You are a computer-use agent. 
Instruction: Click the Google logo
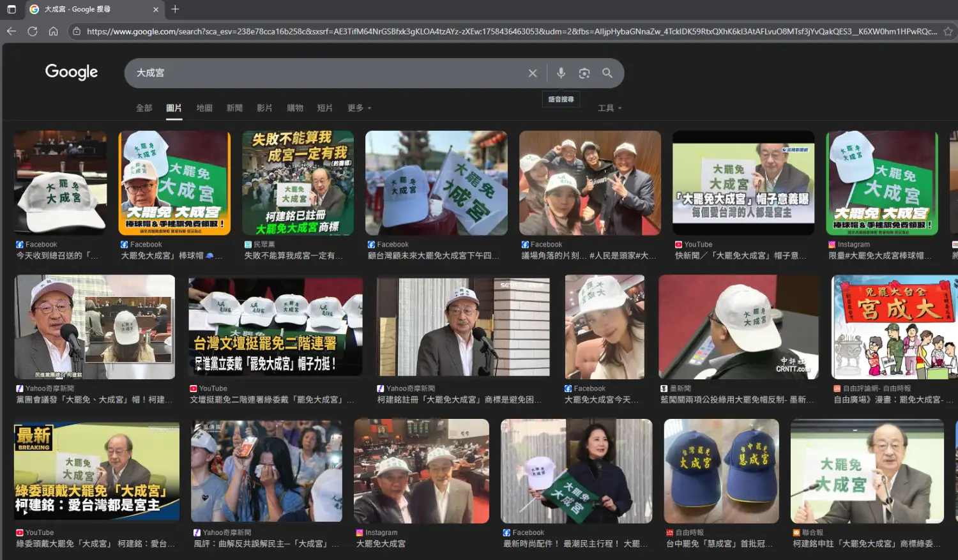[72, 72]
